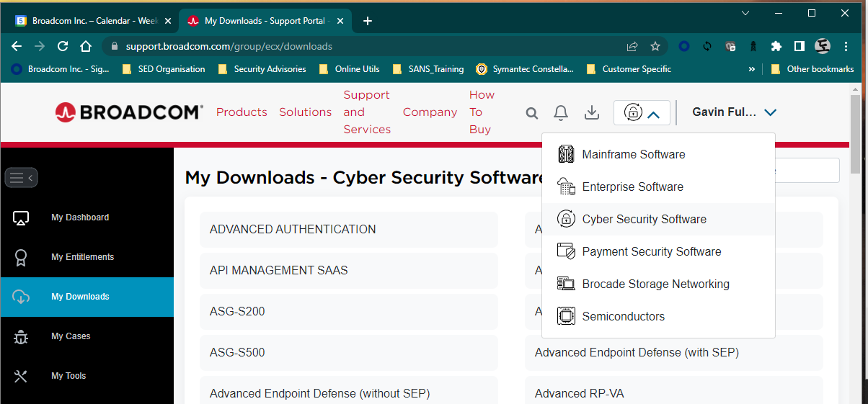Open a new browser tab
Image resolution: width=868 pixels, height=404 pixels.
pyautogui.click(x=368, y=21)
